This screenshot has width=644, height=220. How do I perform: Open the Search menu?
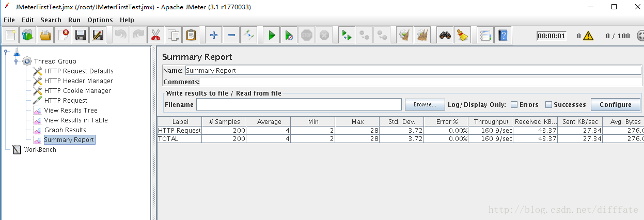[x=51, y=20]
